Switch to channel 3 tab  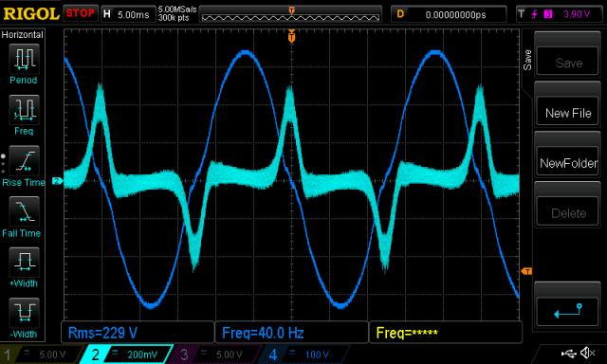[214, 355]
